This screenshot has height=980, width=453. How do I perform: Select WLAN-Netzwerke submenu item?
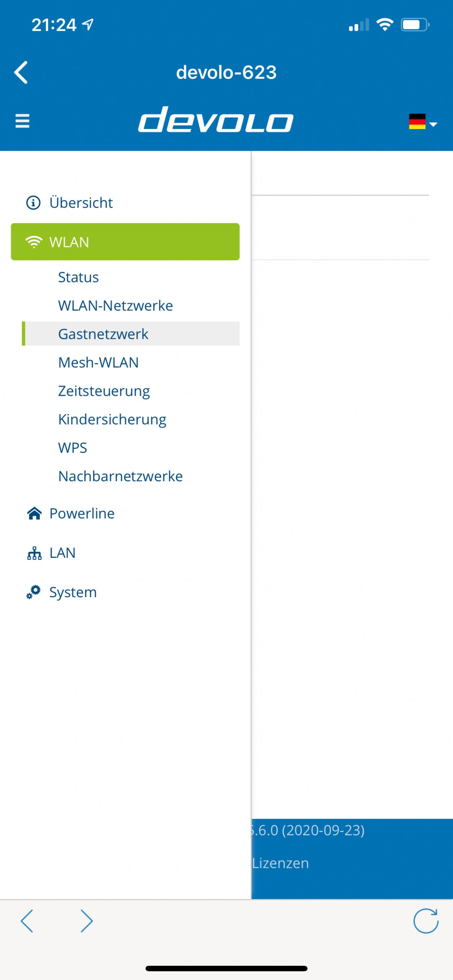coord(115,305)
